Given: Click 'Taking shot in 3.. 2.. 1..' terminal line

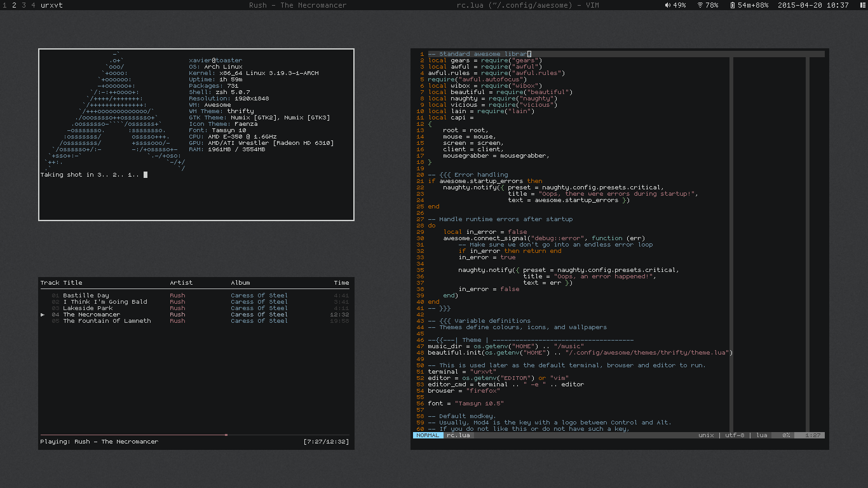Looking at the screenshot, I should tap(90, 175).
